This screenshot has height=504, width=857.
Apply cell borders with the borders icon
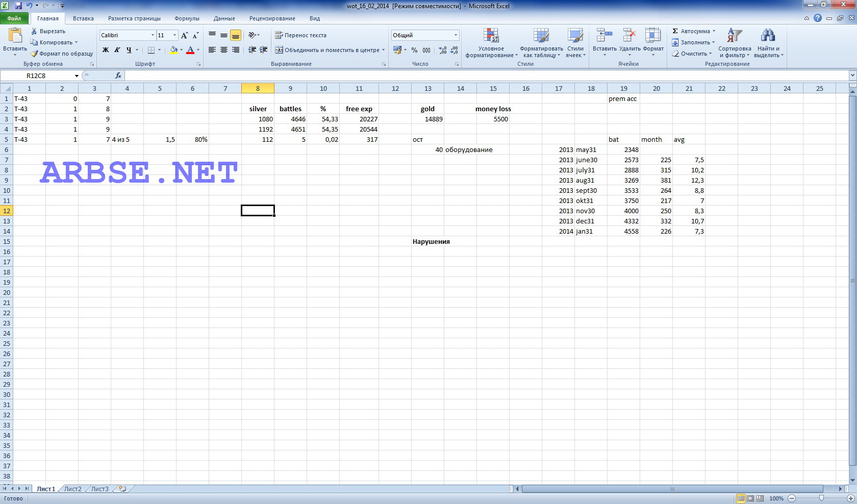click(x=151, y=50)
